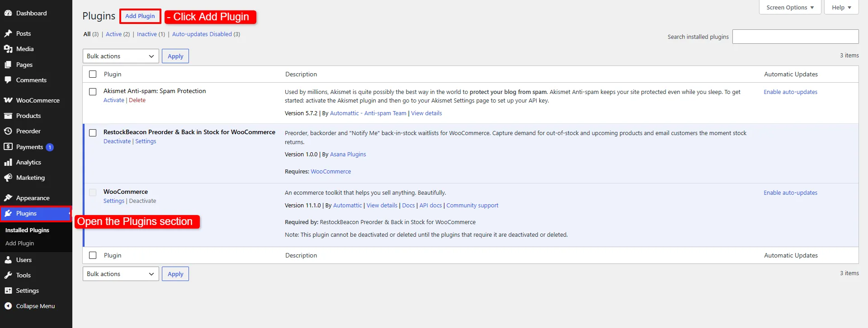
Task: Click the Media library icon
Action: tap(8, 49)
